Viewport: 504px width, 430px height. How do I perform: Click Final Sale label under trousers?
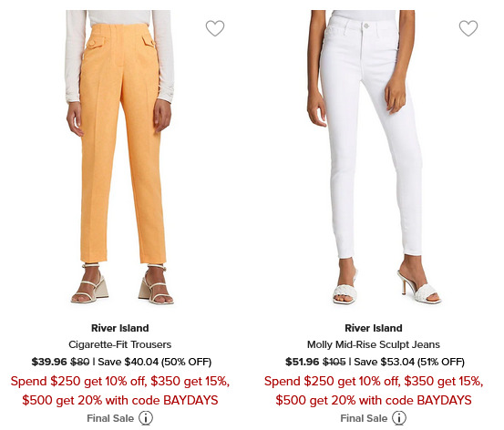110,418
